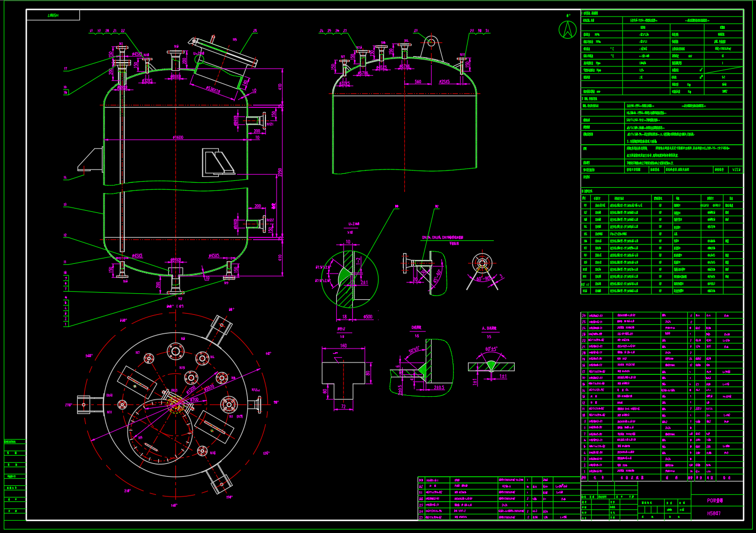Select the ø1600 diameter dimension on the vessel
The width and height of the screenshot is (756, 533).
(178, 138)
